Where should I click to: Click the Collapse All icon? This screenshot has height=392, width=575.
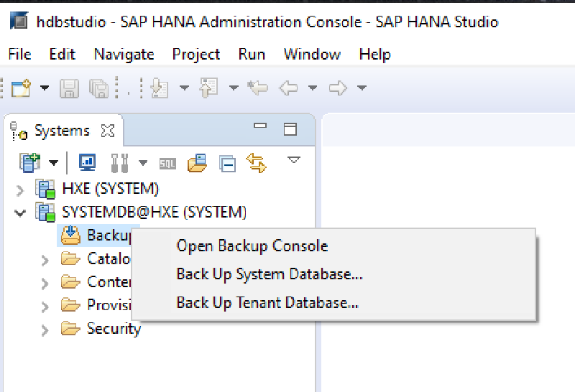(x=227, y=164)
